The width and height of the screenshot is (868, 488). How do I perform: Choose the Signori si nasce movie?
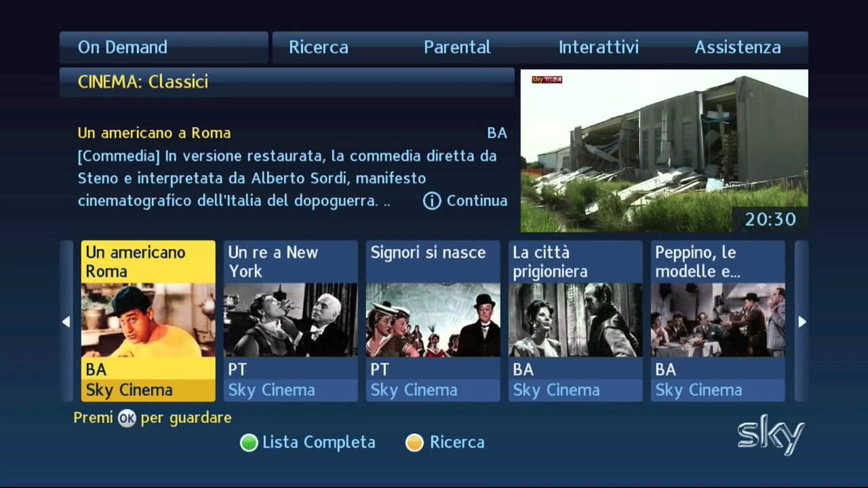point(433,321)
